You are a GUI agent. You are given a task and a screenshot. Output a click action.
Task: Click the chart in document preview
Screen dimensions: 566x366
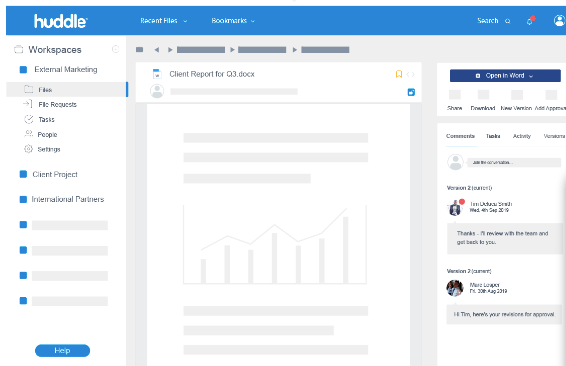coord(275,244)
